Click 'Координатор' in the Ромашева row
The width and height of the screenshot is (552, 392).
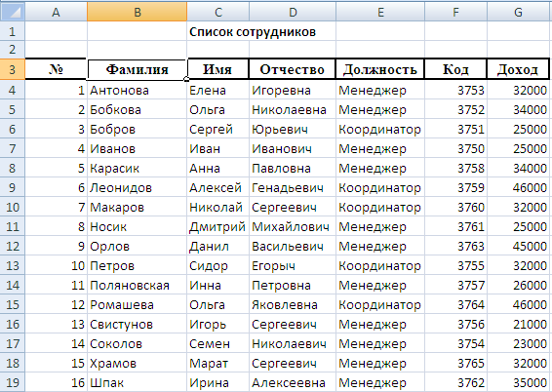click(380, 304)
